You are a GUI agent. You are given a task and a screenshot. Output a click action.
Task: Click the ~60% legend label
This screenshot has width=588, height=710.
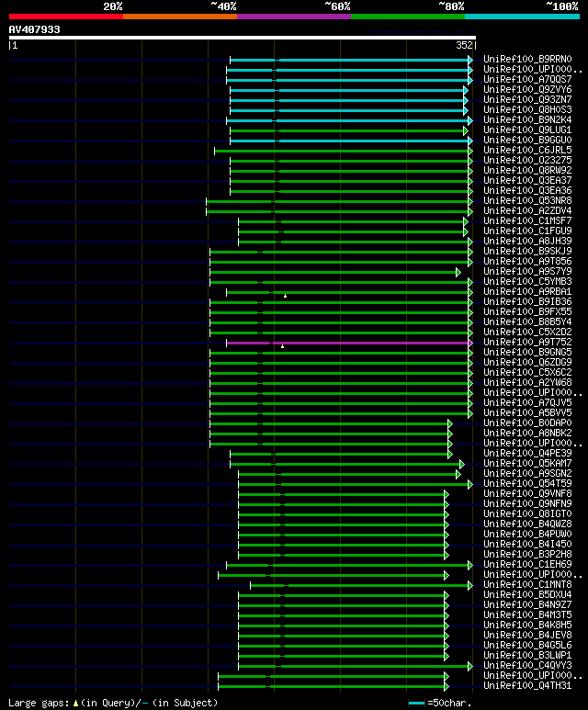tap(337, 6)
